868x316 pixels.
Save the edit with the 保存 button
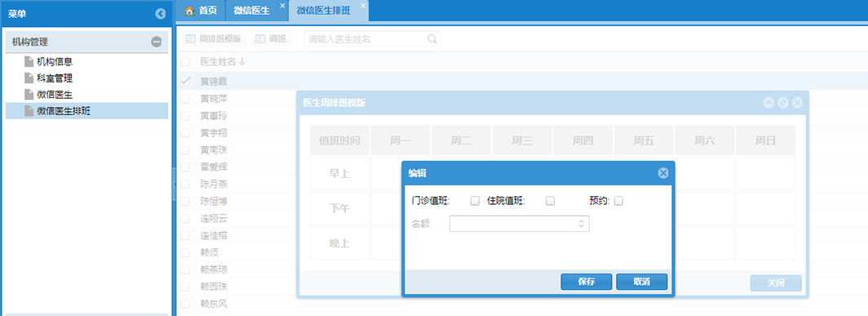click(587, 282)
